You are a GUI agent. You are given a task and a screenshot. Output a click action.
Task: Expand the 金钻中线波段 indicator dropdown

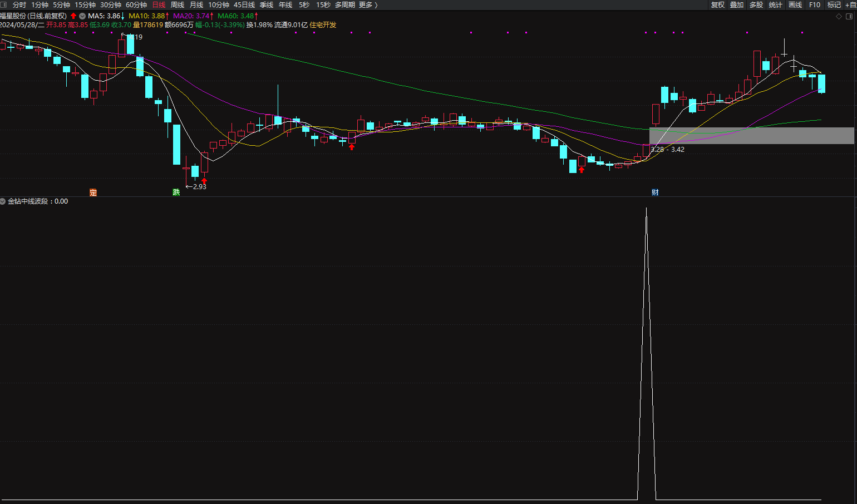(x=3, y=201)
